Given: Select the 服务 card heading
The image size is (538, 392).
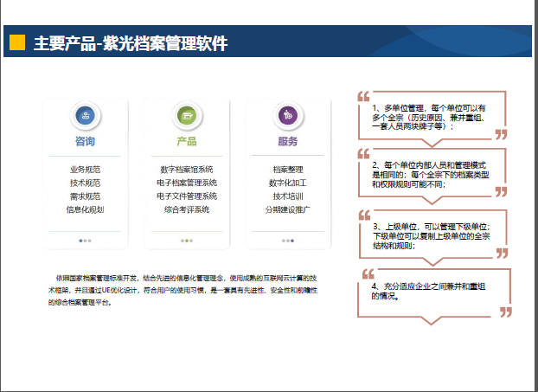Looking at the screenshot, I should (x=288, y=141).
